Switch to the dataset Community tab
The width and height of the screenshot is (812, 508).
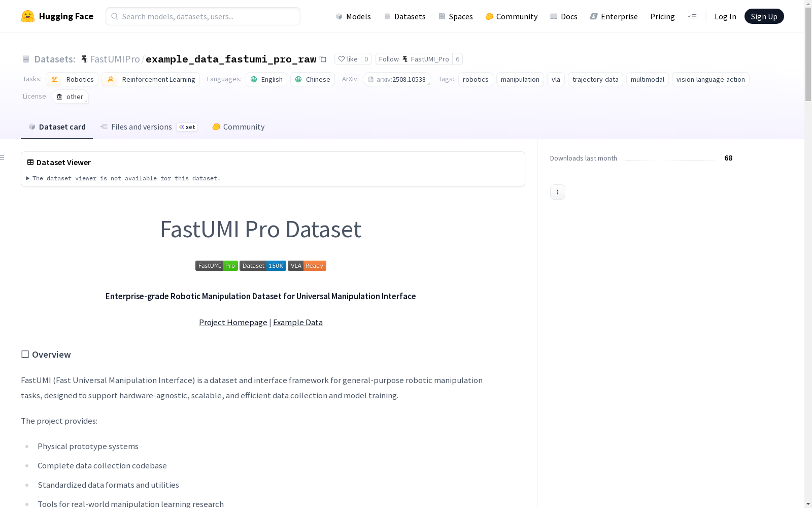coord(239,127)
